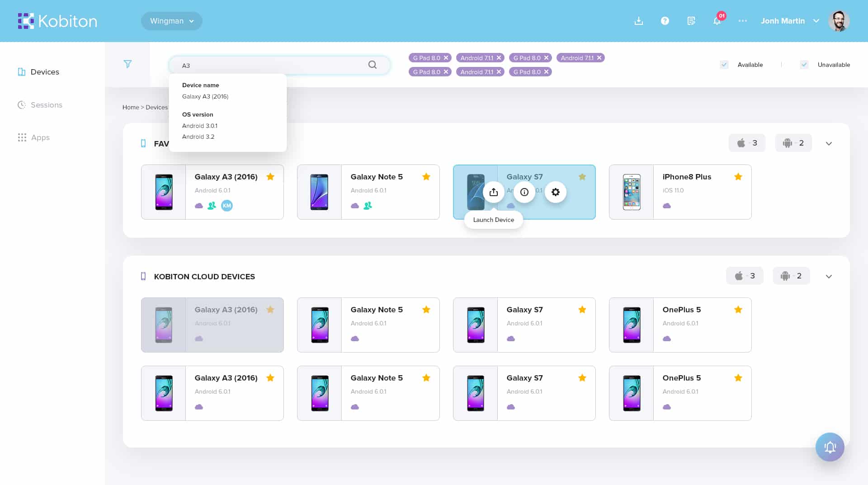Click shared users icon on Galaxy Note 5 favorite
The height and width of the screenshot is (485, 868).
368,206
